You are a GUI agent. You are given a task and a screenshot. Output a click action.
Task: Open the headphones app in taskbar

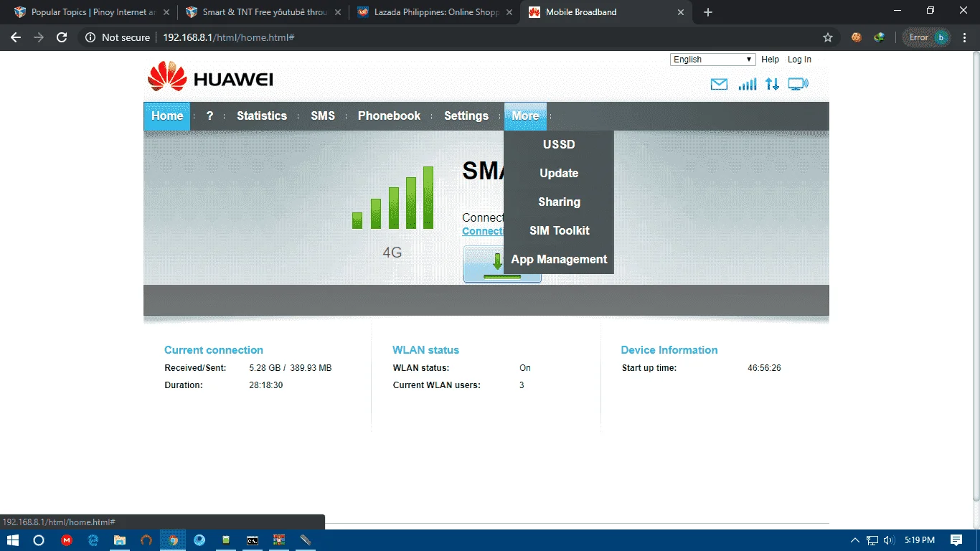coord(146,540)
